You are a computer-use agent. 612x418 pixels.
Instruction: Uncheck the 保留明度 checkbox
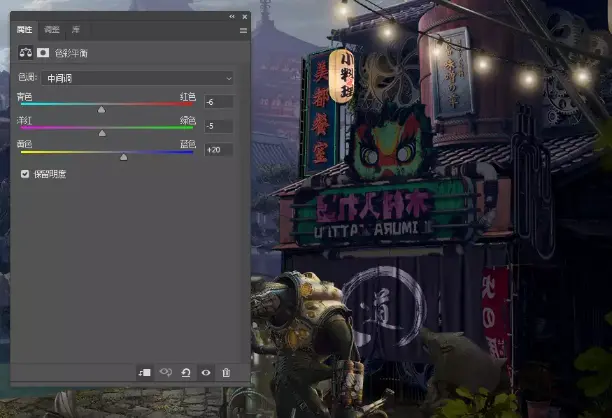pos(25,174)
